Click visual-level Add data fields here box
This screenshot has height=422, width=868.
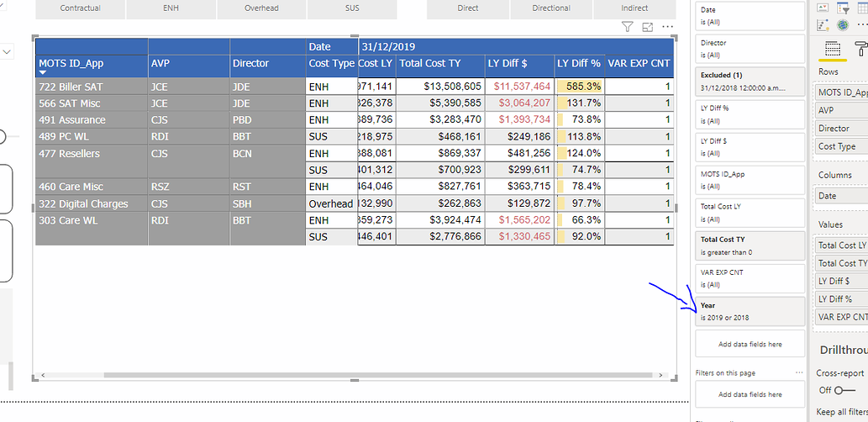tap(750, 344)
